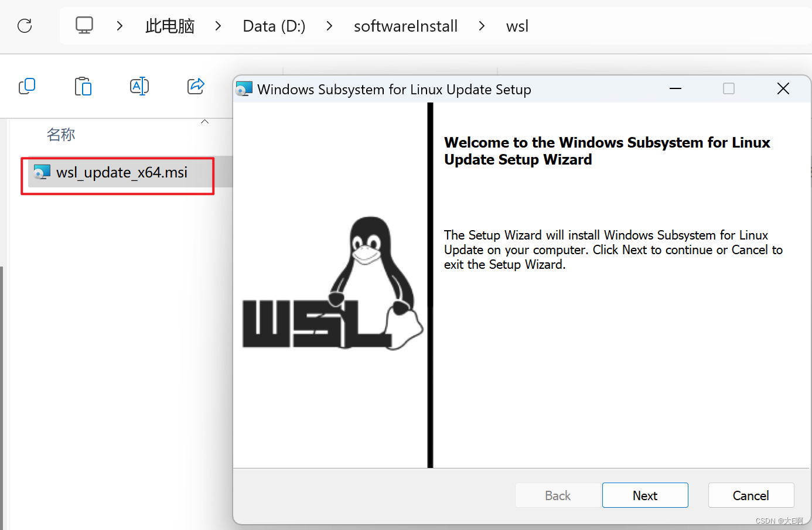The image size is (812, 530).
Task: Click the WSL penguin logo image
Action: tap(332, 283)
